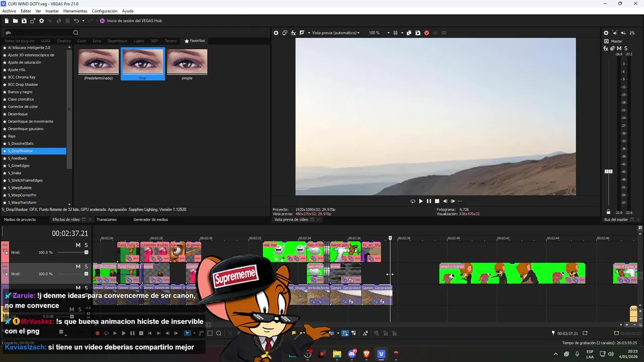644x362 pixels.
Task: Adjust the first track Nivel slider
Action: [x=86, y=252]
